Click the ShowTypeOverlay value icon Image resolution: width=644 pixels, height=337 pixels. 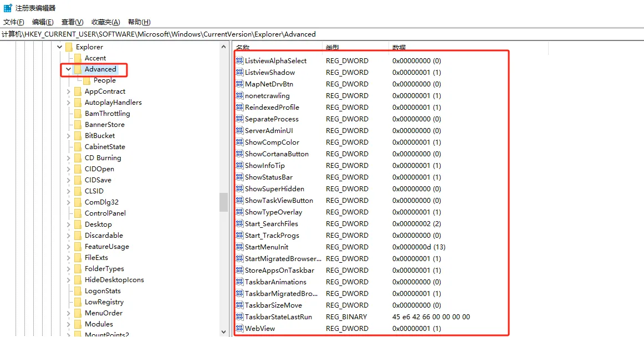click(240, 212)
